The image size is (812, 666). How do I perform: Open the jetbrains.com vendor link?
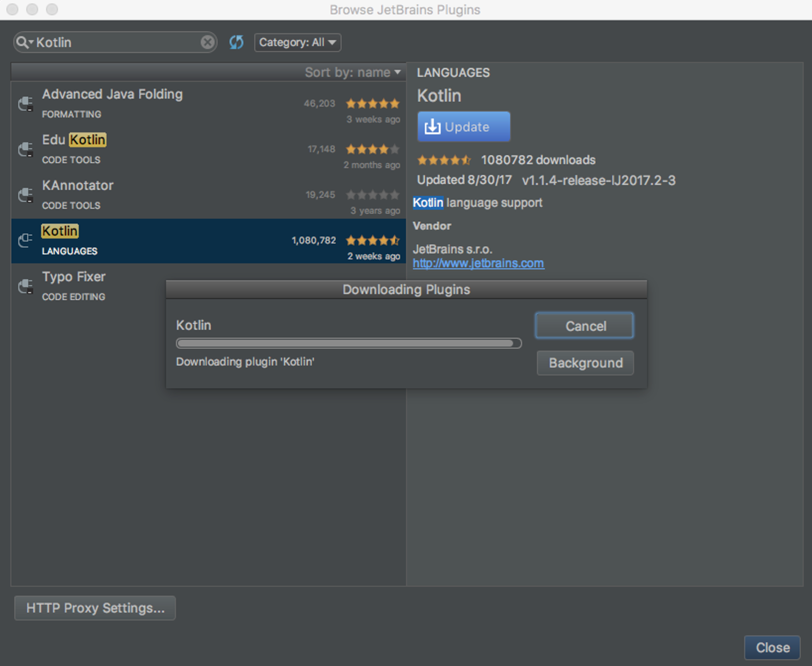pos(478,263)
